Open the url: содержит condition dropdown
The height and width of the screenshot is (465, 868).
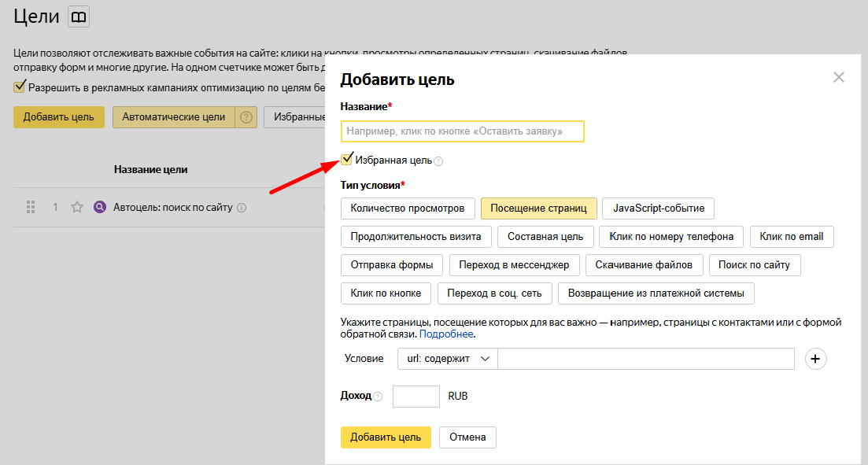point(448,359)
